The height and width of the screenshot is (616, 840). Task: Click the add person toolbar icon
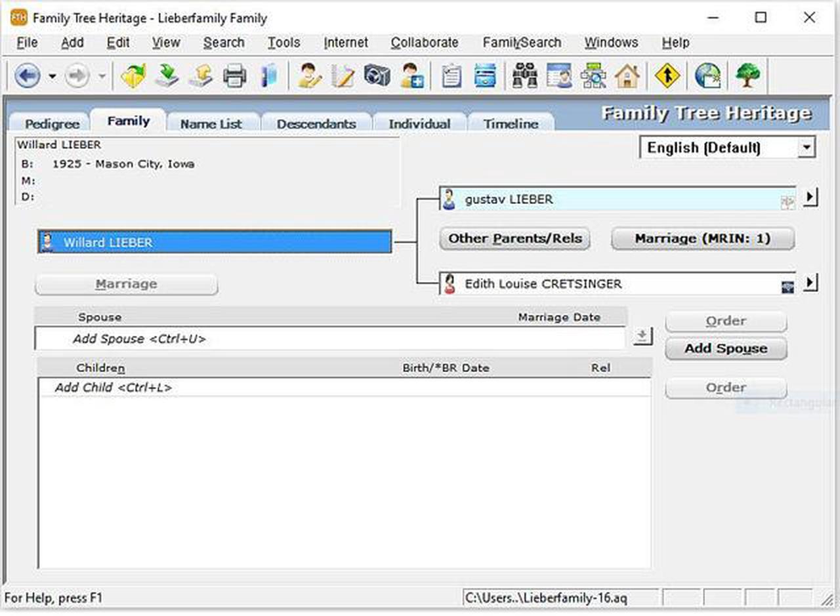(412, 76)
